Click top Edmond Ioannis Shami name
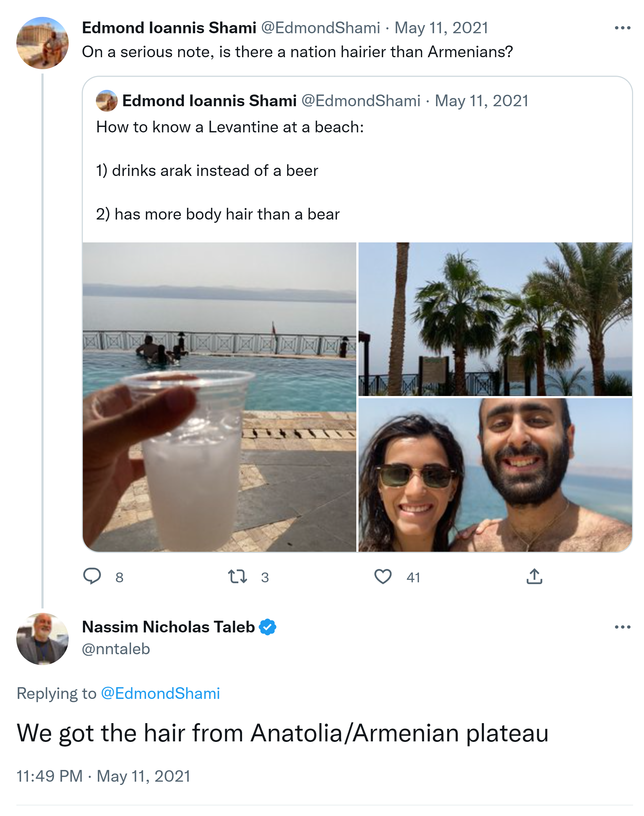644x816 pixels. coord(169,28)
